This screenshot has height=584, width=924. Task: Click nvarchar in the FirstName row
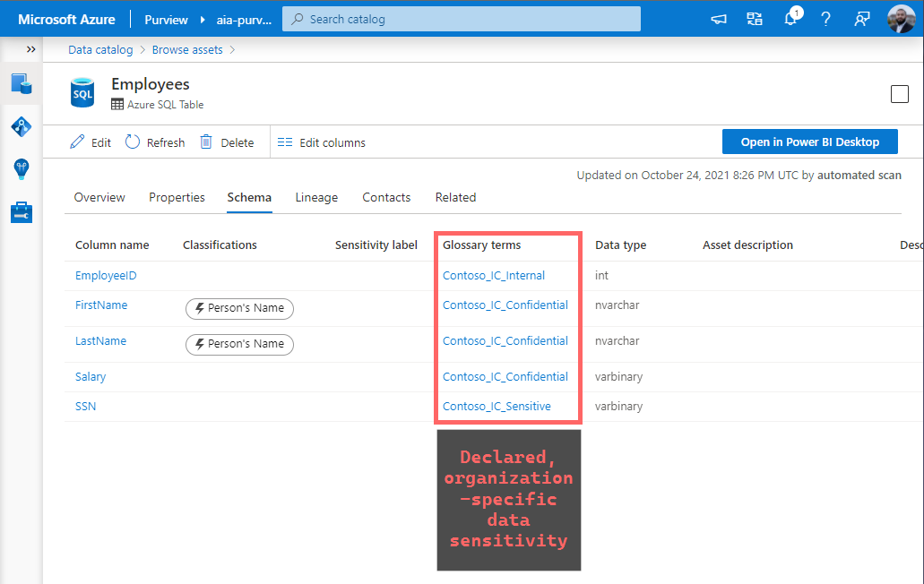617,305
